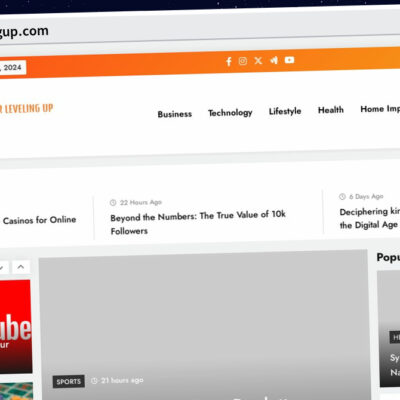Open the YouTube social icon
Viewport: 400px width, 400px height.
289,60
